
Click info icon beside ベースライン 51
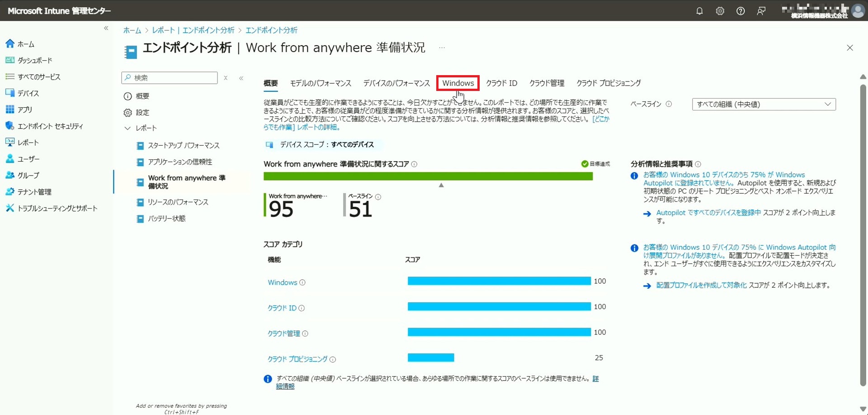click(378, 196)
